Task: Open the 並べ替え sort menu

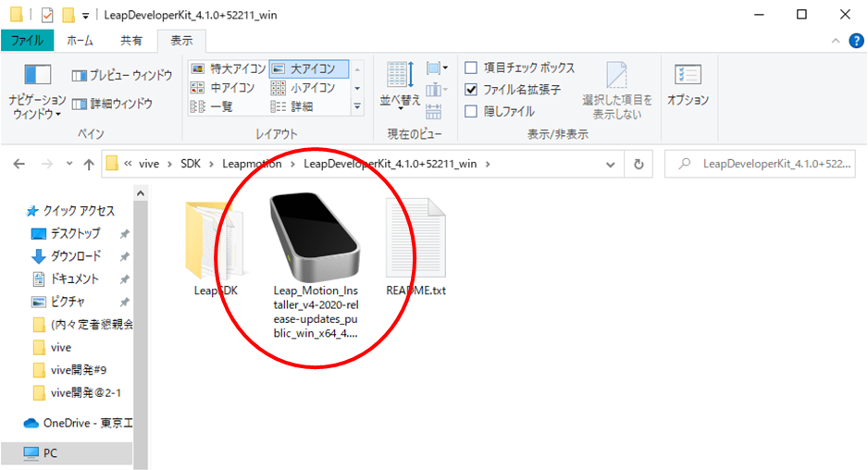Action: 401,86
